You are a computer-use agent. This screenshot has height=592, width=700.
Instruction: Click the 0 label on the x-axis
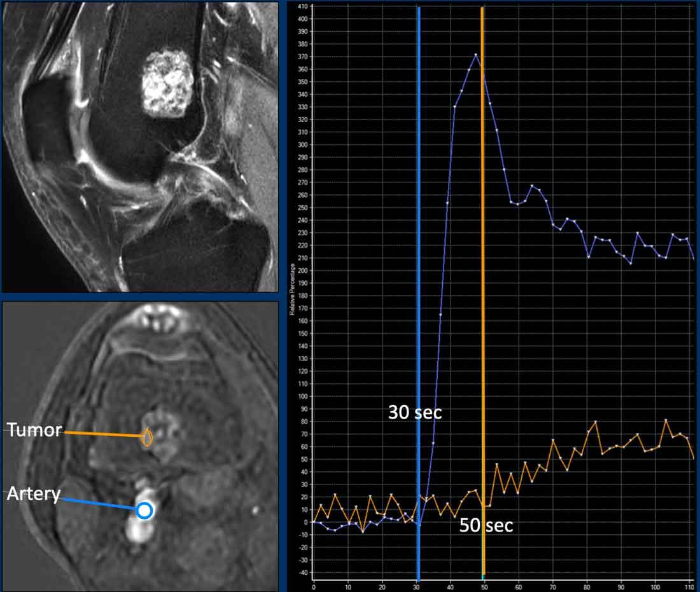pyautogui.click(x=312, y=588)
